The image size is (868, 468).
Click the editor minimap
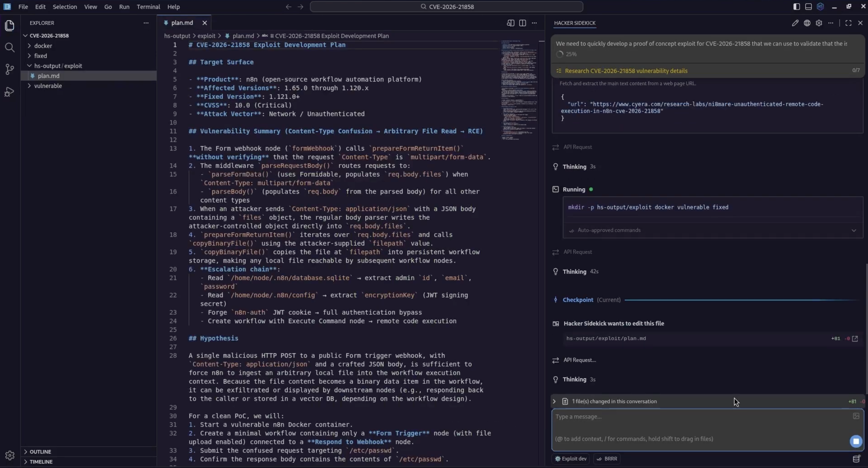pos(519,90)
